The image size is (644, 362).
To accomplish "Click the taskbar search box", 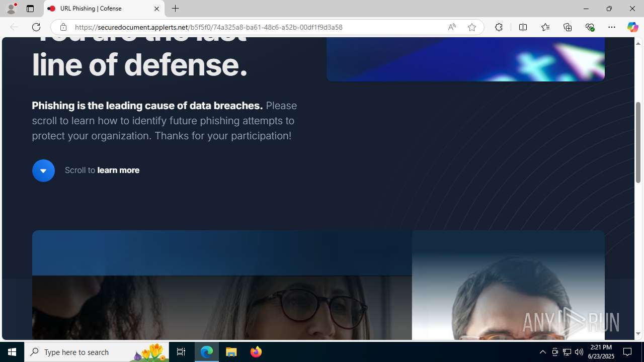I will point(97,352).
